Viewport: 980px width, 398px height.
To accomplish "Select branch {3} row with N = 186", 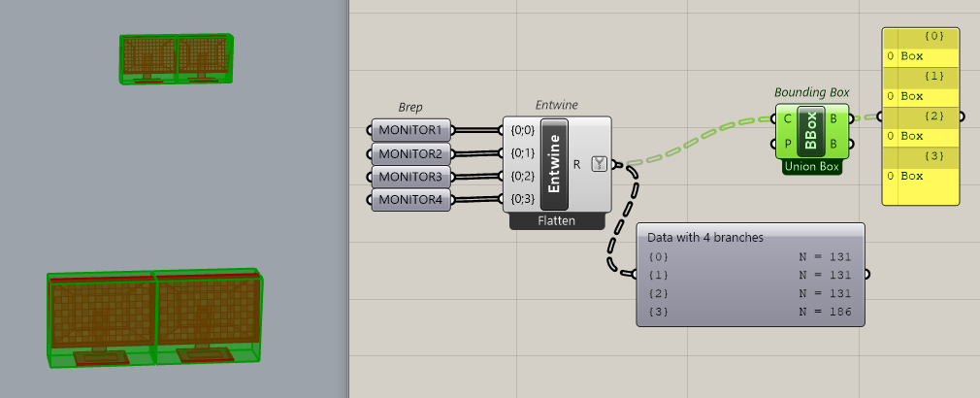I will pos(750,312).
